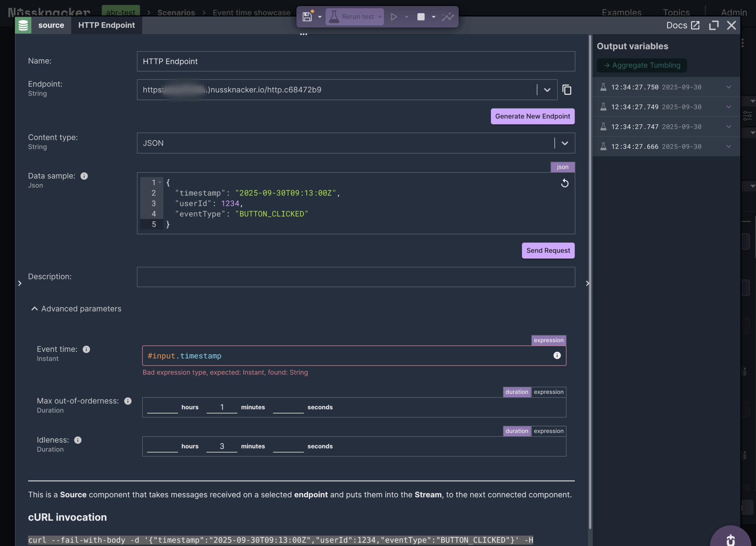Image resolution: width=756 pixels, height=546 pixels.
Task: Copy the endpoint URL with copy icon
Action: tap(567, 90)
